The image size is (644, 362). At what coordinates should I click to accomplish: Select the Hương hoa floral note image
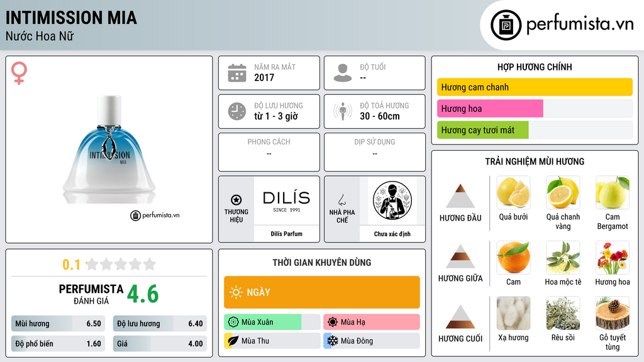pyautogui.click(x=613, y=258)
